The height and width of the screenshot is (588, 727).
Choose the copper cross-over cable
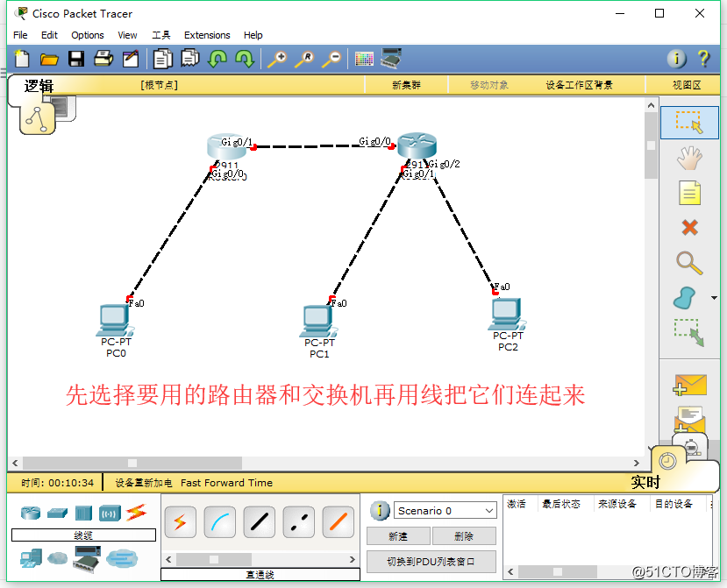[x=298, y=522]
